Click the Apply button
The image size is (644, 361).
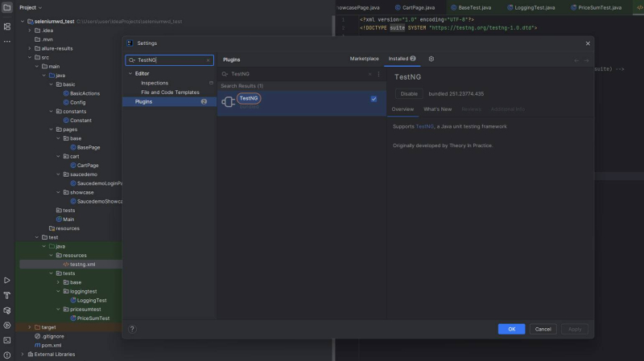(x=575, y=329)
